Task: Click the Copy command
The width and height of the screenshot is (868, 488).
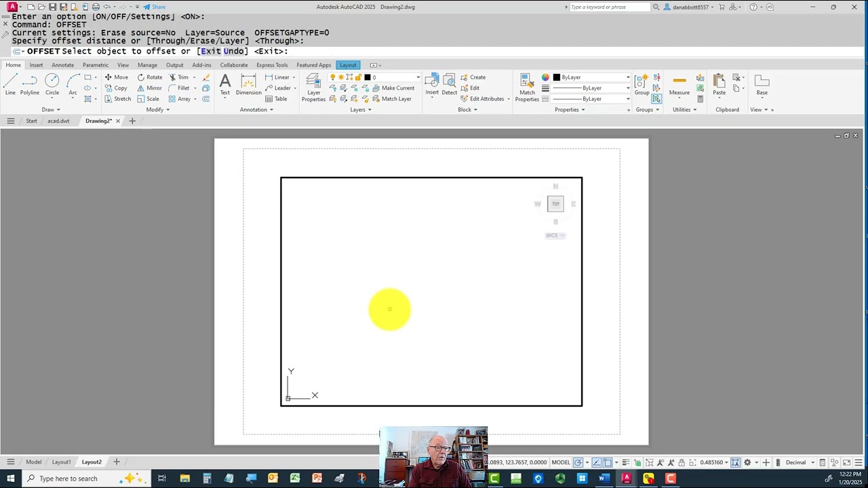Action: (x=116, y=88)
